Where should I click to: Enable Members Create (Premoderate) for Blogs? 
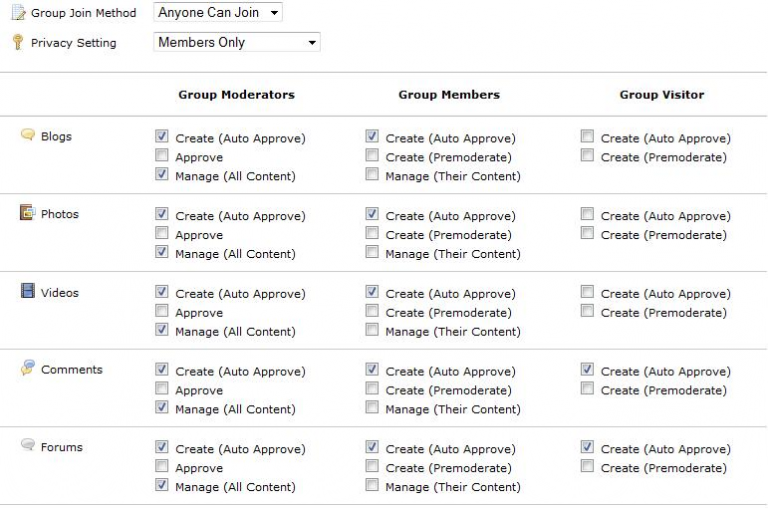[x=372, y=155]
